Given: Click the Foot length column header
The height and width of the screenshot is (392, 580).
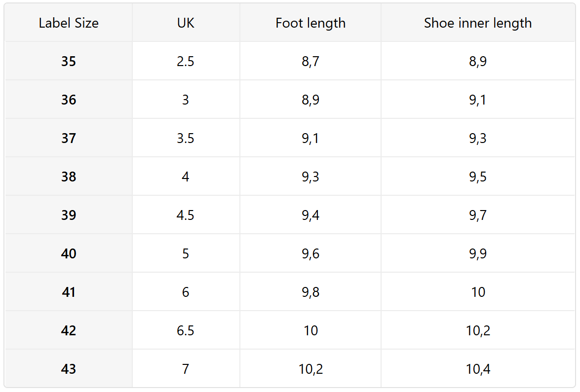Looking at the screenshot, I should (x=310, y=23).
